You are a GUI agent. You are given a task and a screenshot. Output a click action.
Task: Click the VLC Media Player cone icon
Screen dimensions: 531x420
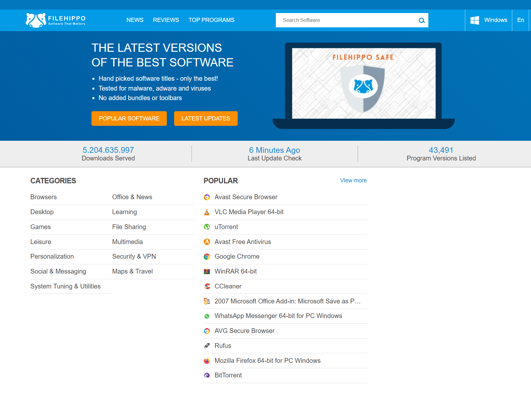pos(207,212)
